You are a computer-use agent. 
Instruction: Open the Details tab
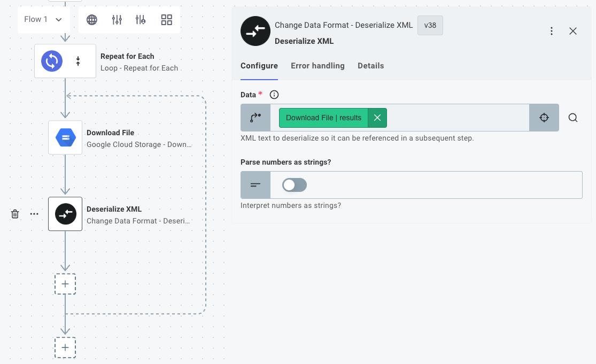tap(371, 66)
